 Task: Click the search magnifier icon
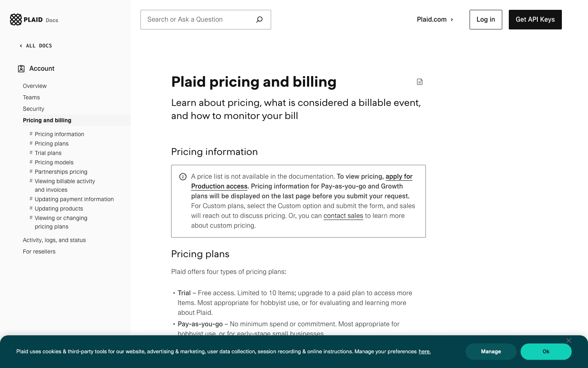coord(259,20)
